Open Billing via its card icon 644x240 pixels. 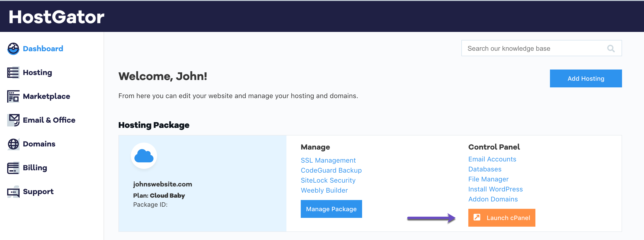pyautogui.click(x=13, y=168)
